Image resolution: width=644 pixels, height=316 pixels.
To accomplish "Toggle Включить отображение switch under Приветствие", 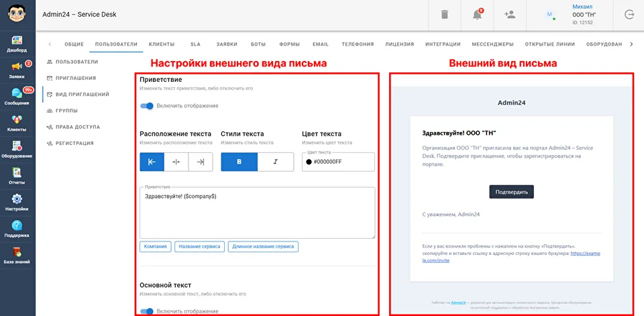I will click(147, 105).
